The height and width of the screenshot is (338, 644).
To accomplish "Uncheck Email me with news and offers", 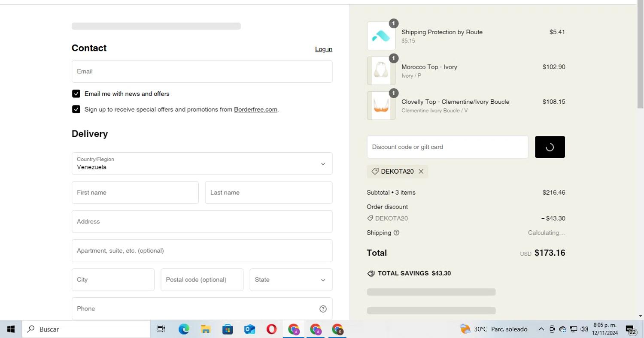I will [76, 94].
